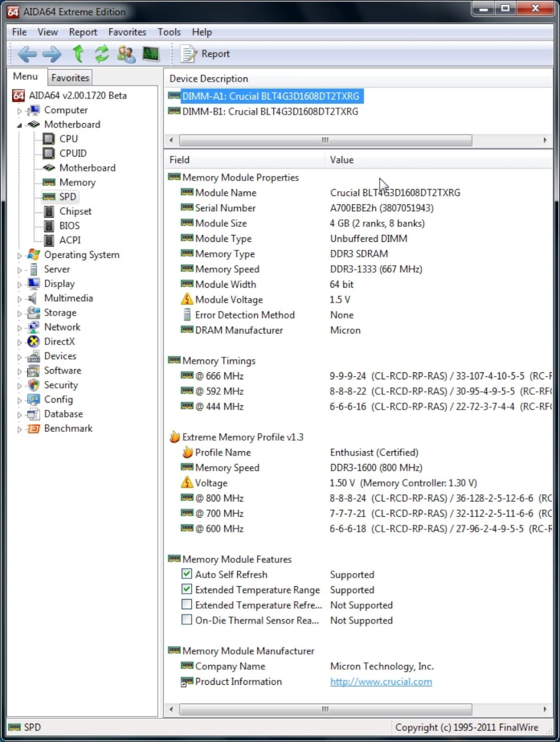
Task: Toggle the Extended Temperature Range checkbox
Action: 186,589
